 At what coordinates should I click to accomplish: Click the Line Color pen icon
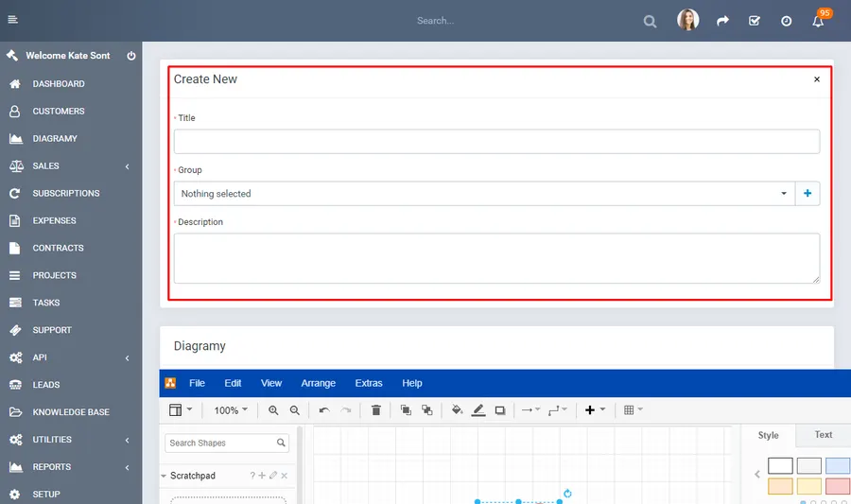point(478,410)
